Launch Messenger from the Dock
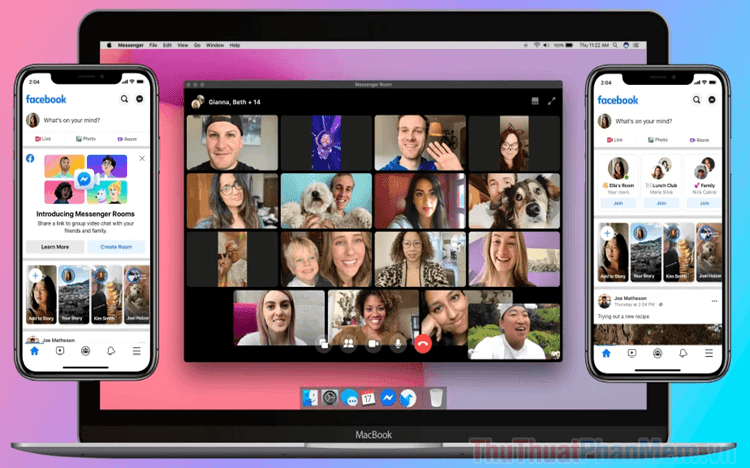750x468 pixels. [x=388, y=397]
